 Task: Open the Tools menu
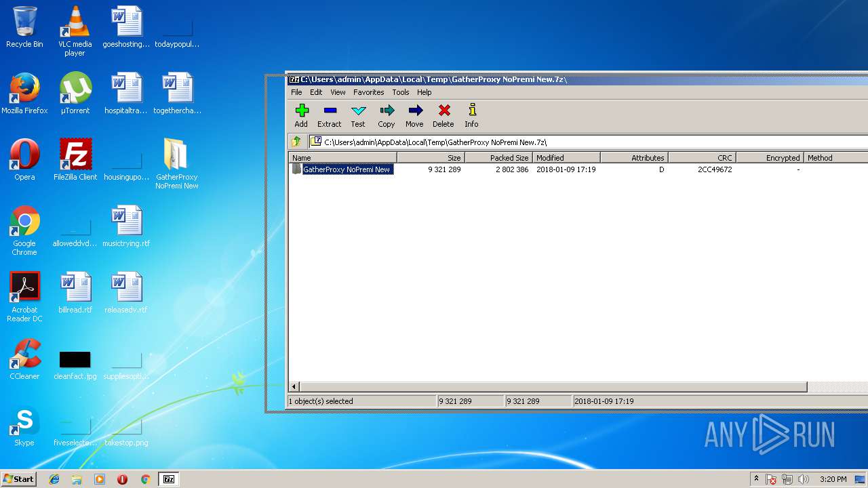400,92
